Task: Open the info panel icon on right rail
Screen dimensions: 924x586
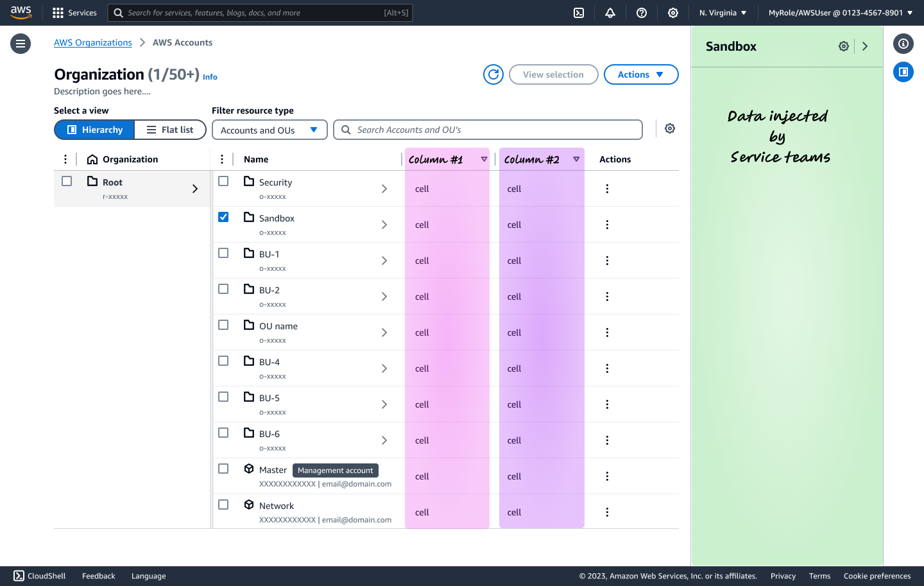Action: coord(903,44)
